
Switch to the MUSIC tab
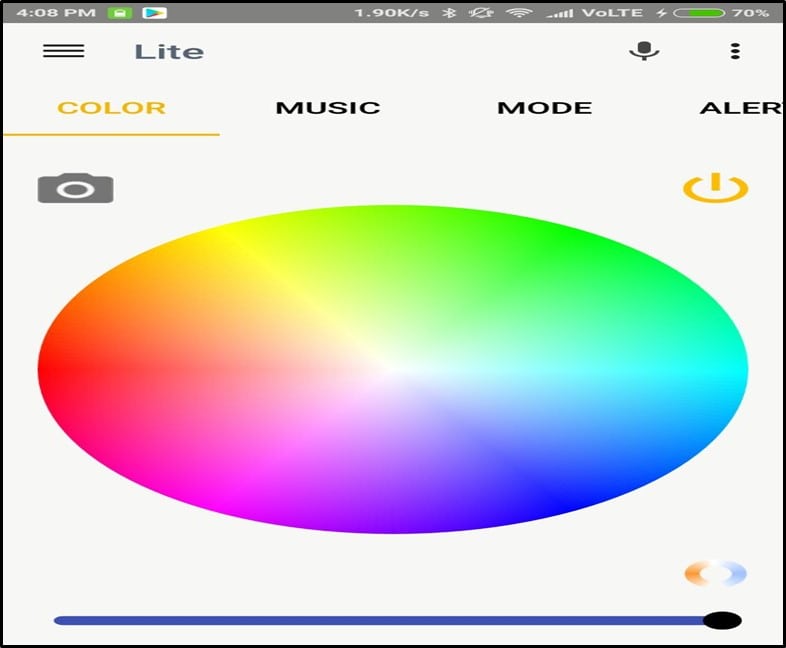click(x=328, y=108)
